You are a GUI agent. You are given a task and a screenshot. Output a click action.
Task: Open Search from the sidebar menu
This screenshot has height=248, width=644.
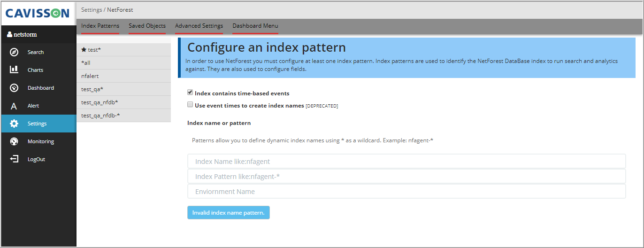click(x=35, y=52)
